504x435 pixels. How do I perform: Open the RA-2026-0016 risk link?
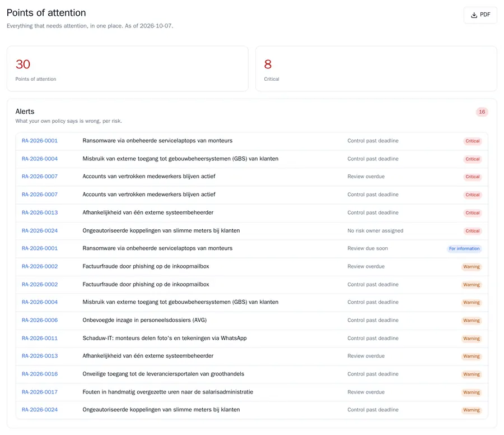40,373
